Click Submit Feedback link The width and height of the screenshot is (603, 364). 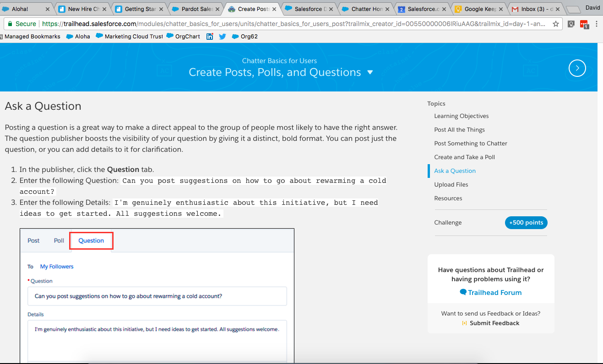pyautogui.click(x=491, y=323)
